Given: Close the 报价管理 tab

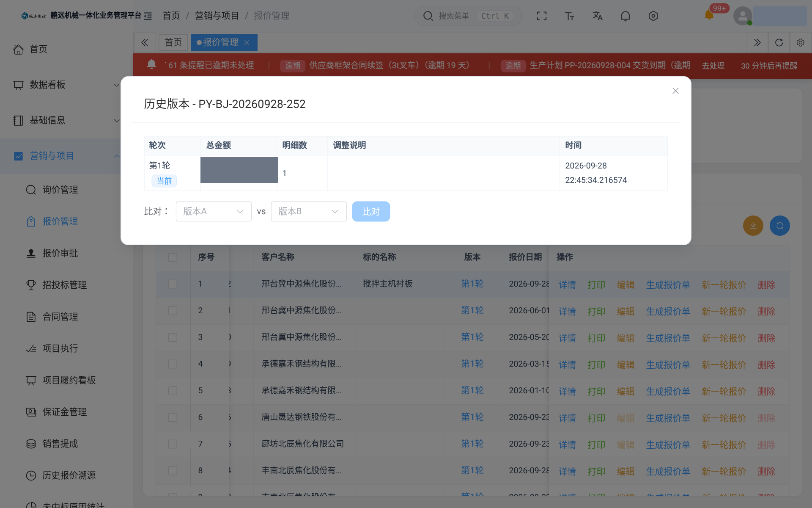Looking at the screenshot, I should click(247, 42).
